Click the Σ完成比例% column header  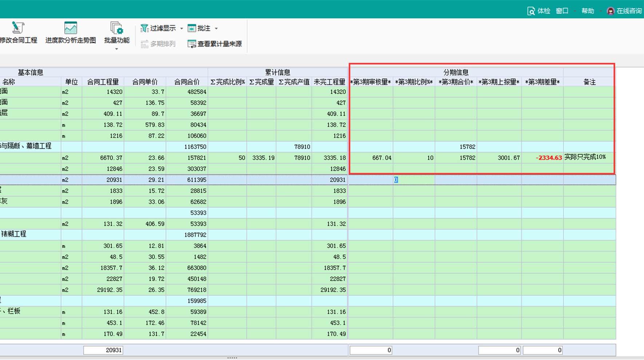227,82
